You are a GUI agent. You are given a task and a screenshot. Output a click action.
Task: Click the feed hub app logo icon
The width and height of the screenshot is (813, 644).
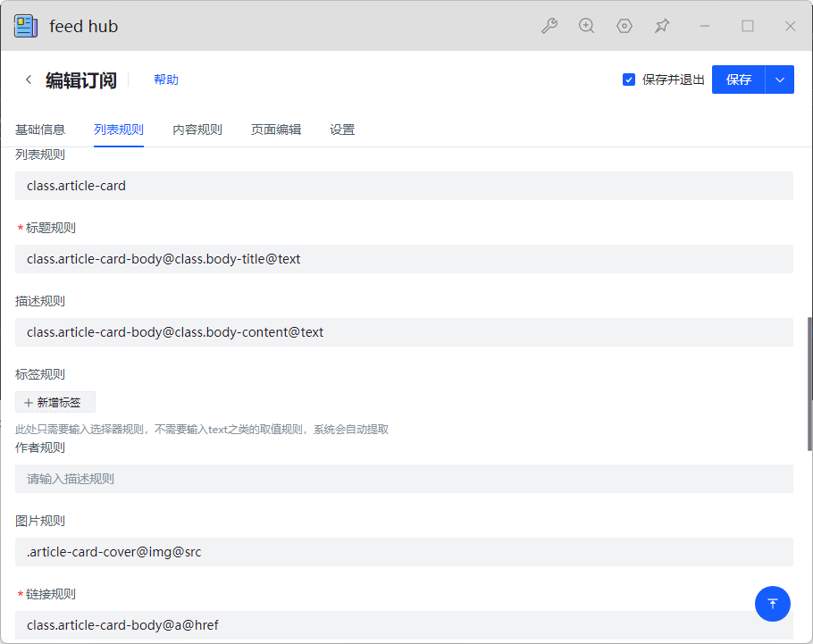26,26
